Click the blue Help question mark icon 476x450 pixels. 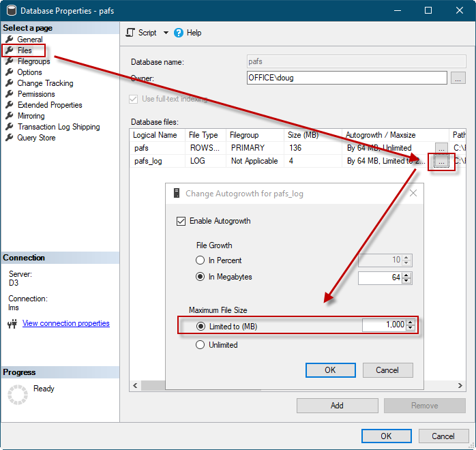pyautogui.click(x=179, y=33)
